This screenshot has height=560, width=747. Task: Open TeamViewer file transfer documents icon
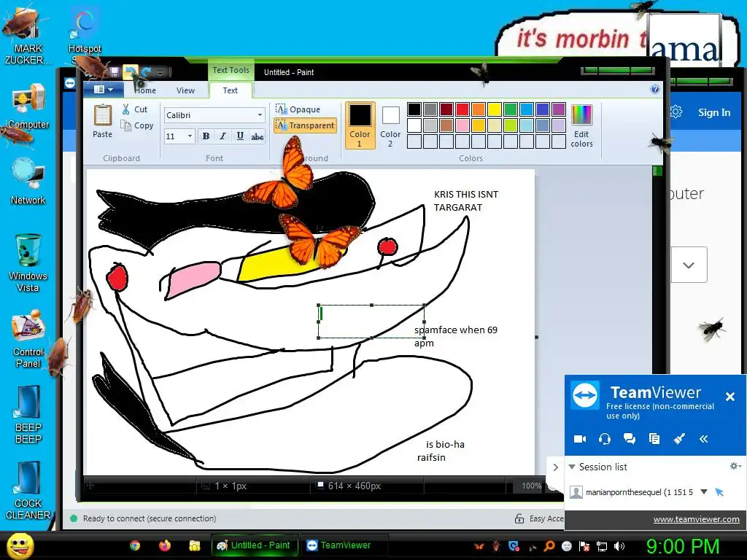[654, 439]
